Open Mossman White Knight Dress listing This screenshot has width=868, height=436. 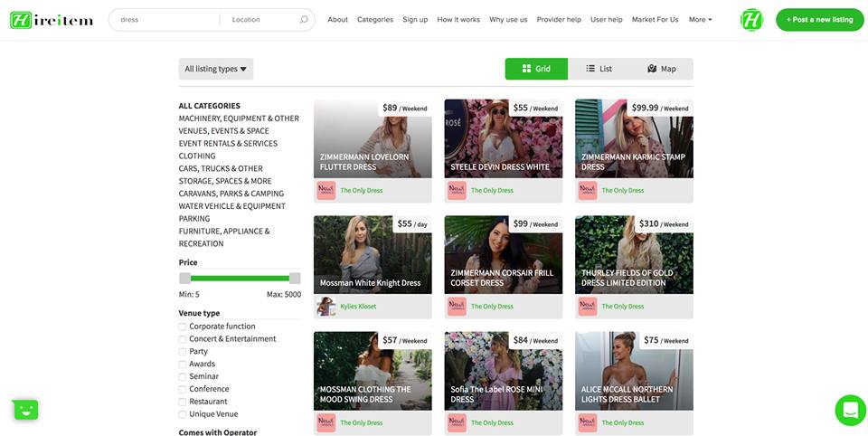(x=373, y=255)
